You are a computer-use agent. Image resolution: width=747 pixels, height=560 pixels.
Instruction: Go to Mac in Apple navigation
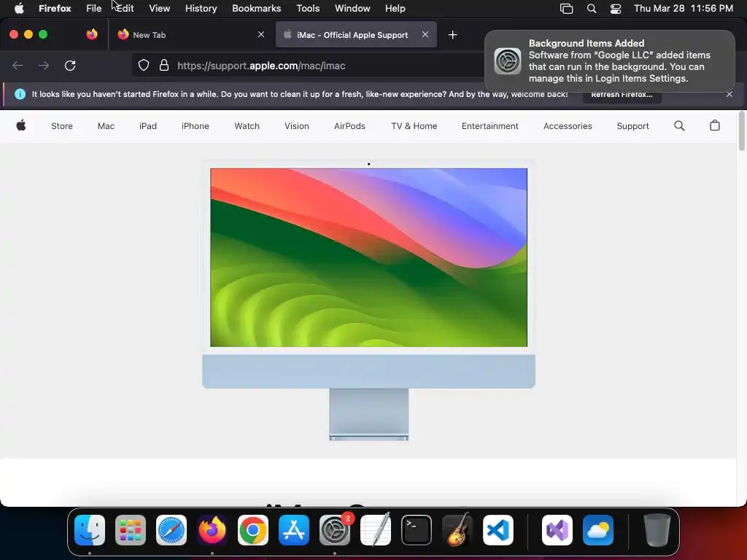coord(106,125)
